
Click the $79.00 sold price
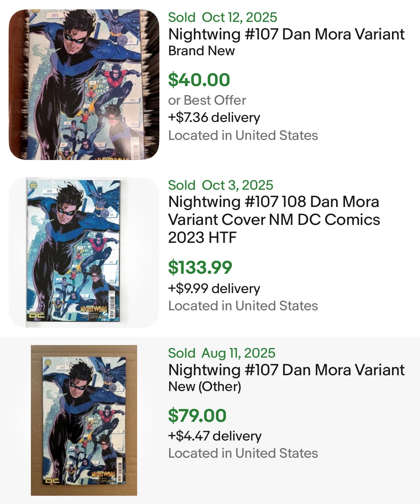[197, 415]
